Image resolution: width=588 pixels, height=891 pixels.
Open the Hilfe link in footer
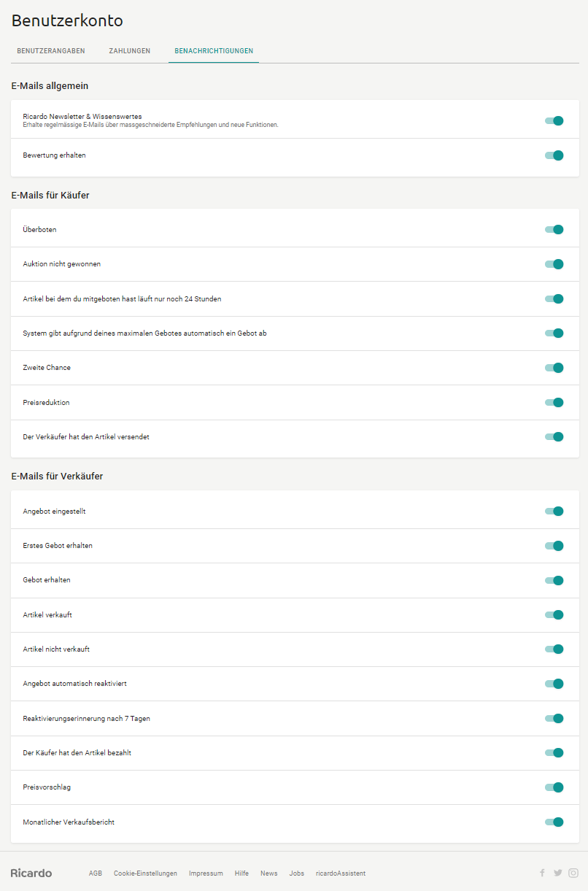pos(241,873)
